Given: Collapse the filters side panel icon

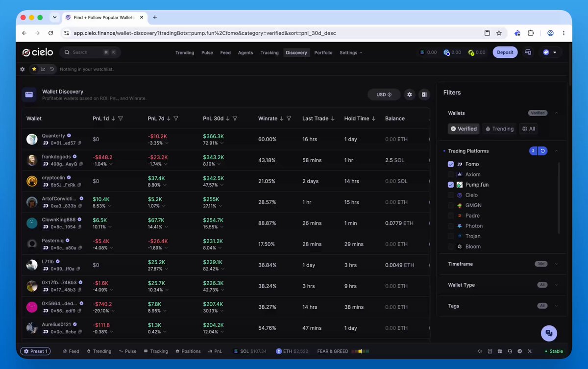Looking at the screenshot, I should click(424, 95).
